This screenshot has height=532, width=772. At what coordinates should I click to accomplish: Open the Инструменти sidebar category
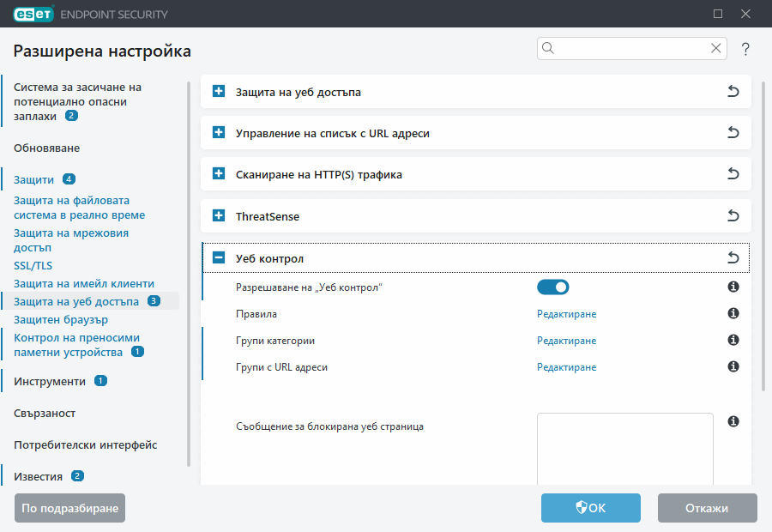pyautogui.click(x=50, y=381)
